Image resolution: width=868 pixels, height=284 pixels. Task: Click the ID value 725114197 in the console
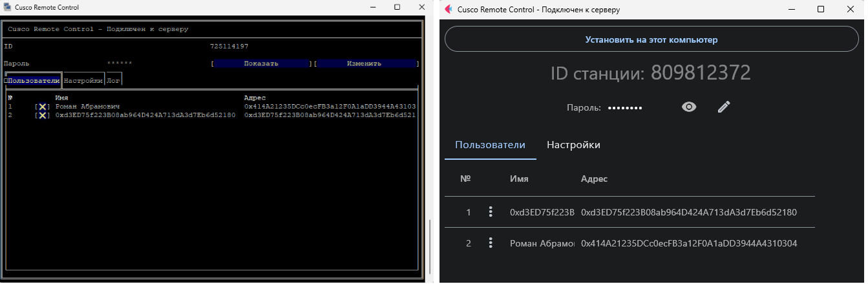[x=229, y=47]
